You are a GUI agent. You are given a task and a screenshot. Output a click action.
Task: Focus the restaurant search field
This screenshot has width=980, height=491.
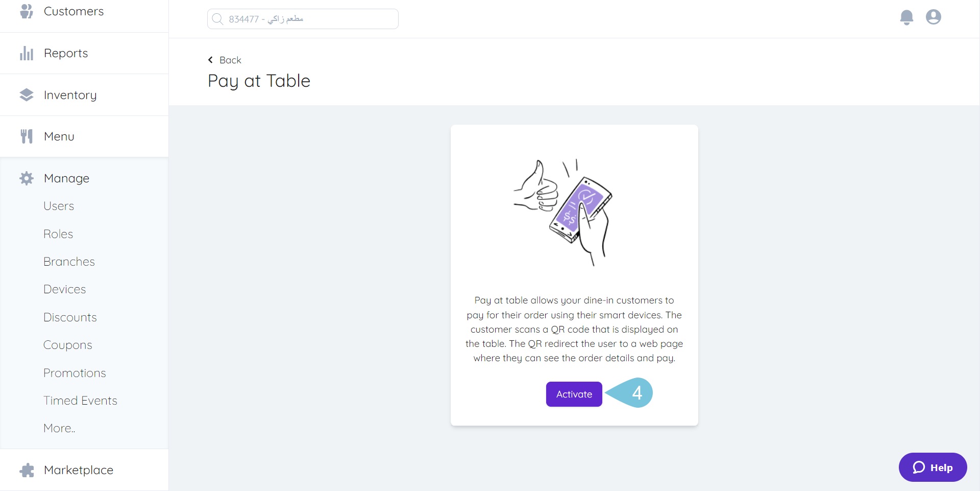(303, 19)
